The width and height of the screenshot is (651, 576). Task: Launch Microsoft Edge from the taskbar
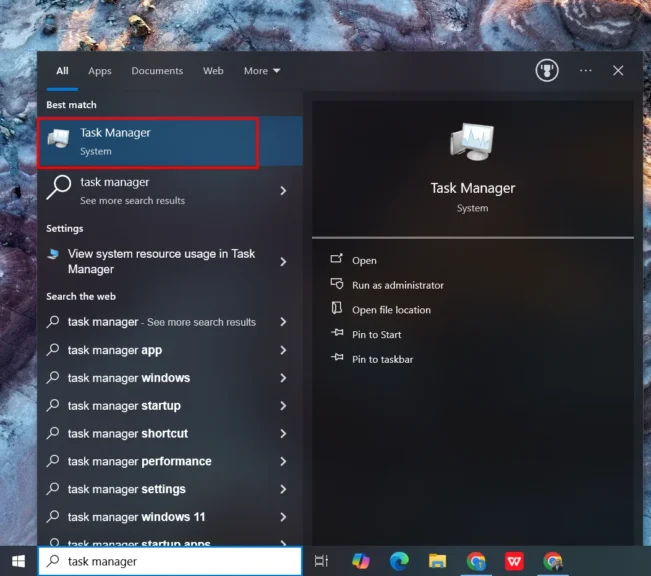[399, 561]
